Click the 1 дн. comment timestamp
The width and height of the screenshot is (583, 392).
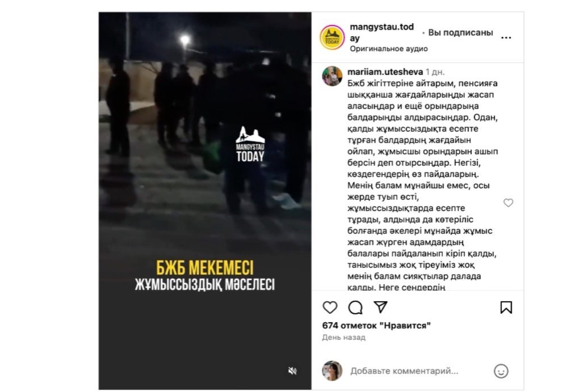435,71
